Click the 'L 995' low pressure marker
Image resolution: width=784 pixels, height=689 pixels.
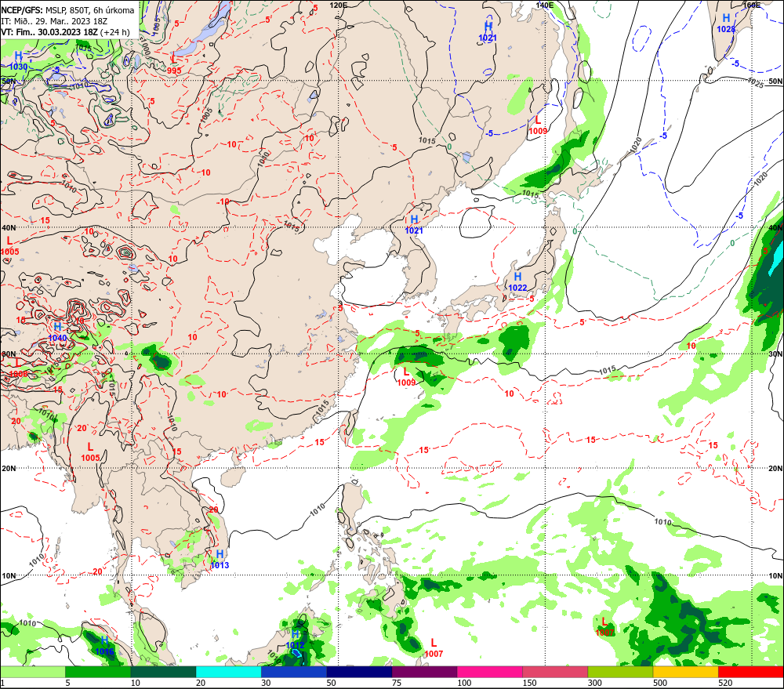pyautogui.click(x=174, y=65)
